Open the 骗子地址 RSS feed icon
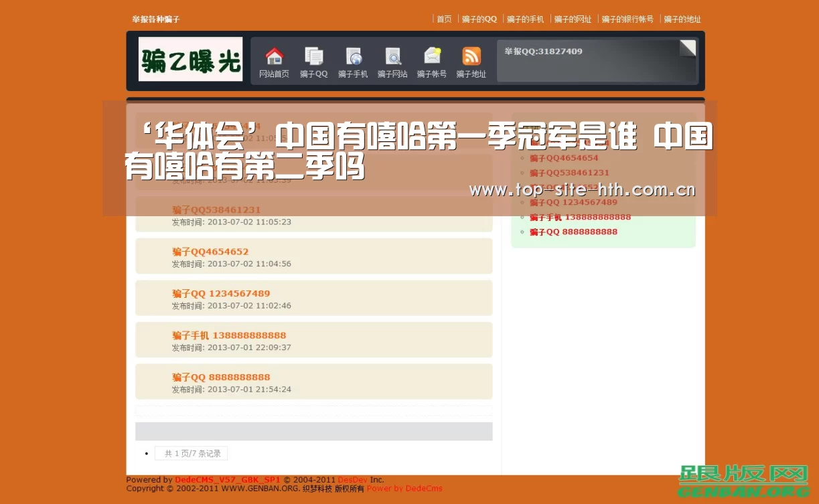Screen dimensions: 819x504 471,56
